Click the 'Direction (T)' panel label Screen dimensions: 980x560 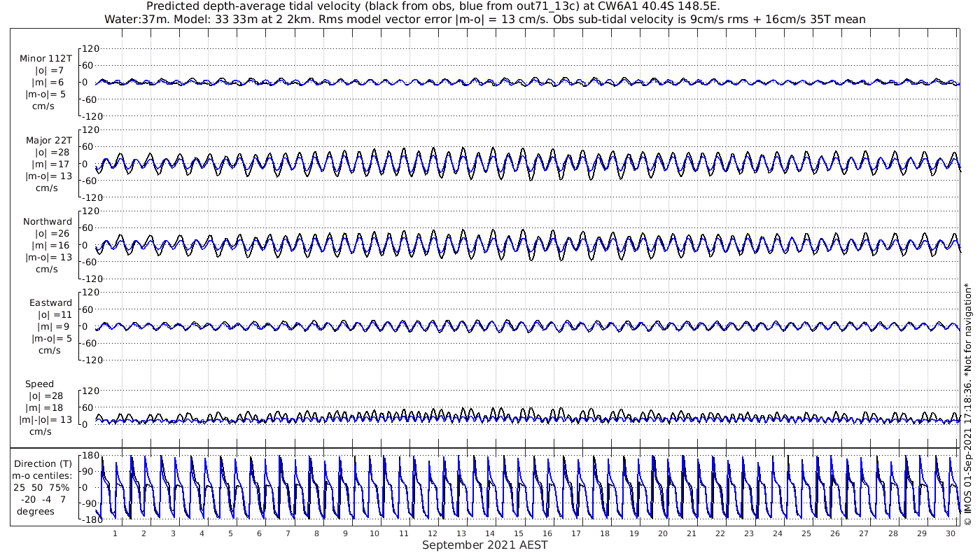43,464
